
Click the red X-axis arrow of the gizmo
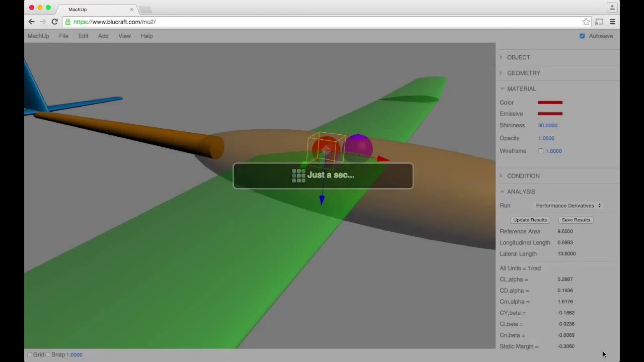[x=383, y=159]
